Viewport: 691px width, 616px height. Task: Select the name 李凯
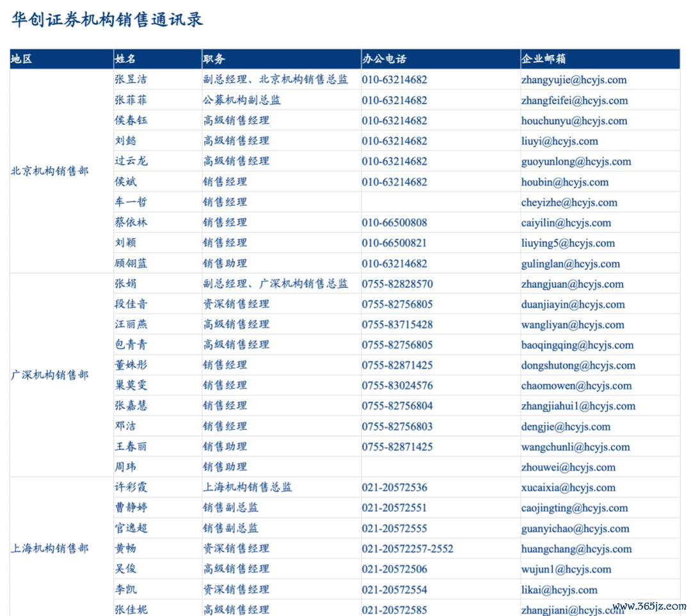pyautogui.click(x=125, y=589)
